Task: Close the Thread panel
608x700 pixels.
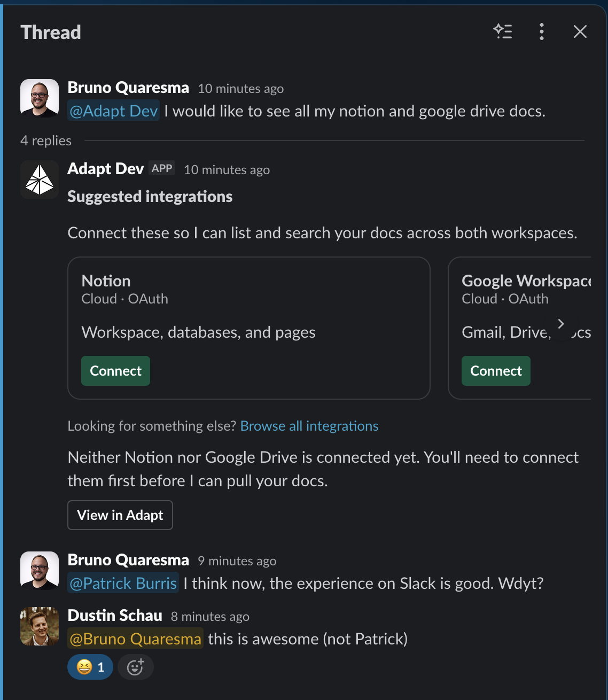Action: click(580, 32)
